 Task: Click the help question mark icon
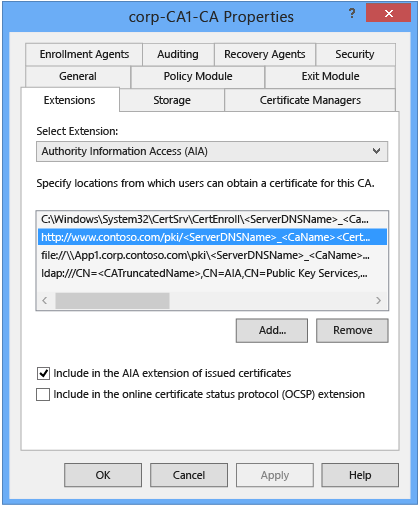pyautogui.click(x=352, y=14)
